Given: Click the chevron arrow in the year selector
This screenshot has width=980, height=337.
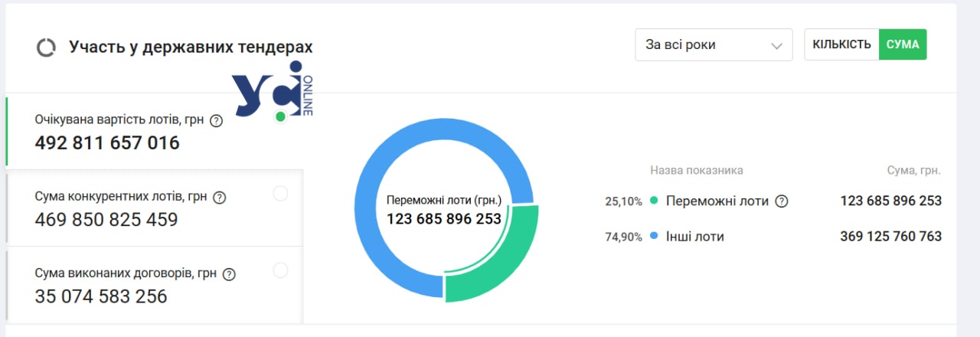Looking at the screenshot, I should pyautogui.click(x=777, y=46).
